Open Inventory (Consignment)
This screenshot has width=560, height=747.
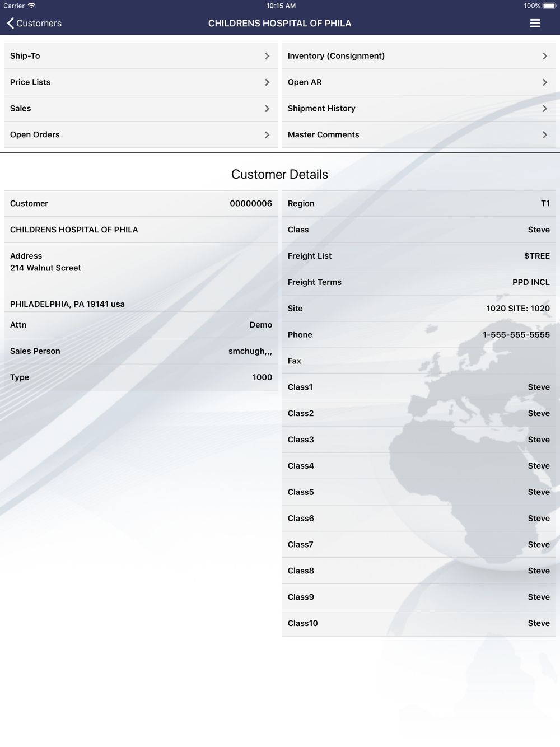click(x=419, y=56)
